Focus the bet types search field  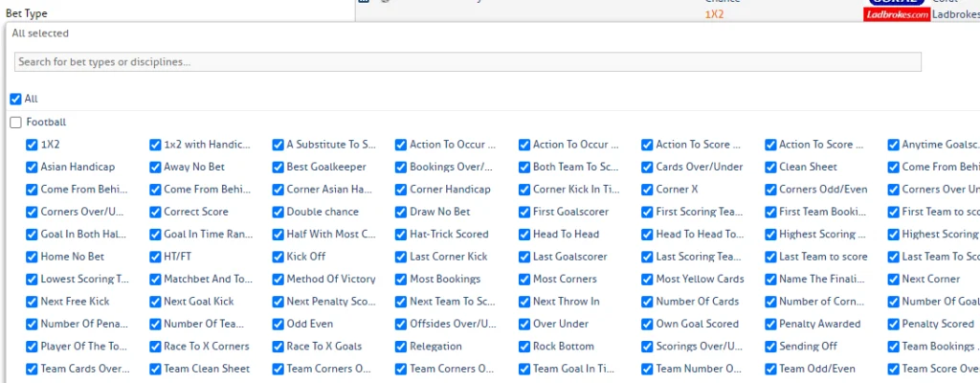tap(467, 62)
